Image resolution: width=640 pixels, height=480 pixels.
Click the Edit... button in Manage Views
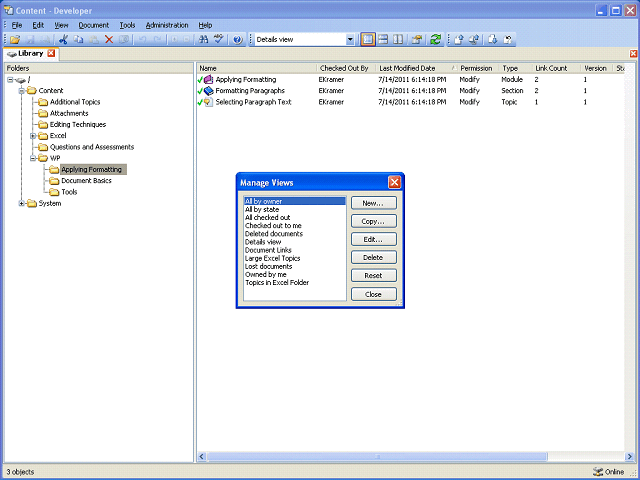click(373, 240)
